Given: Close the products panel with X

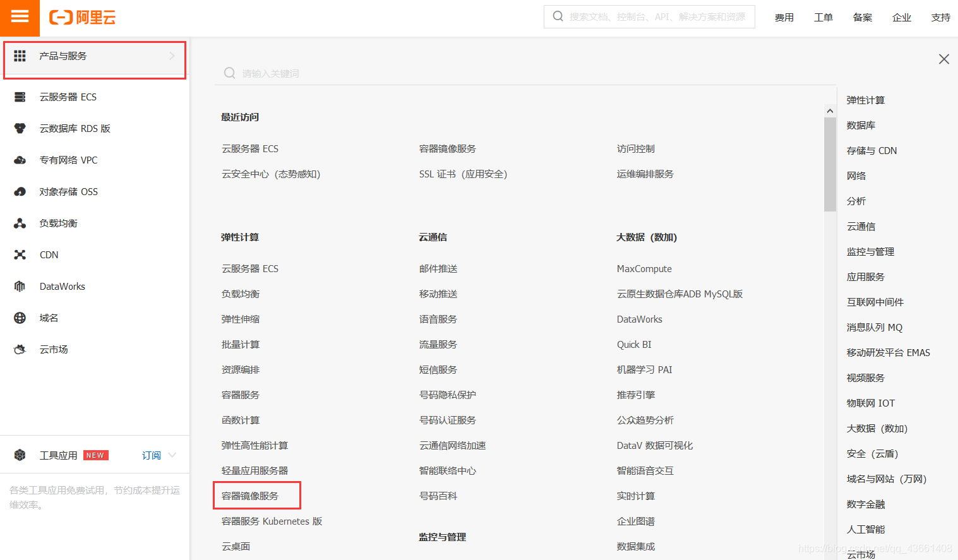Looking at the screenshot, I should coord(943,59).
